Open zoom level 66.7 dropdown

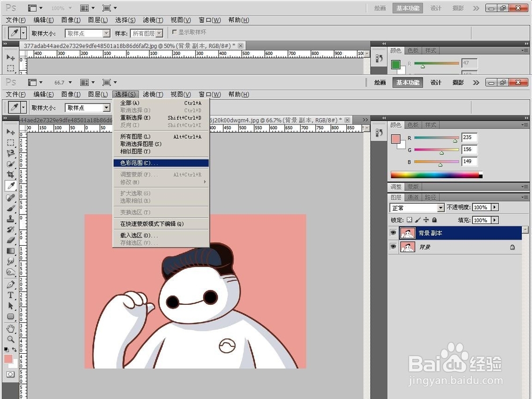70,82
